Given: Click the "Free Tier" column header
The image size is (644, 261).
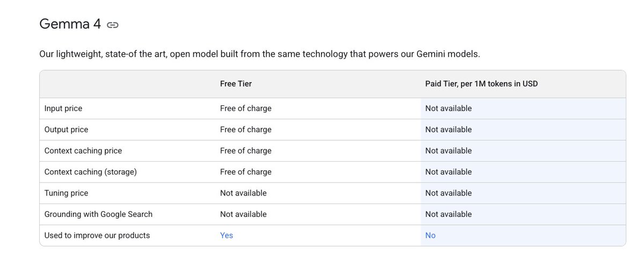Looking at the screenshot, I should (x=236, y=84).
